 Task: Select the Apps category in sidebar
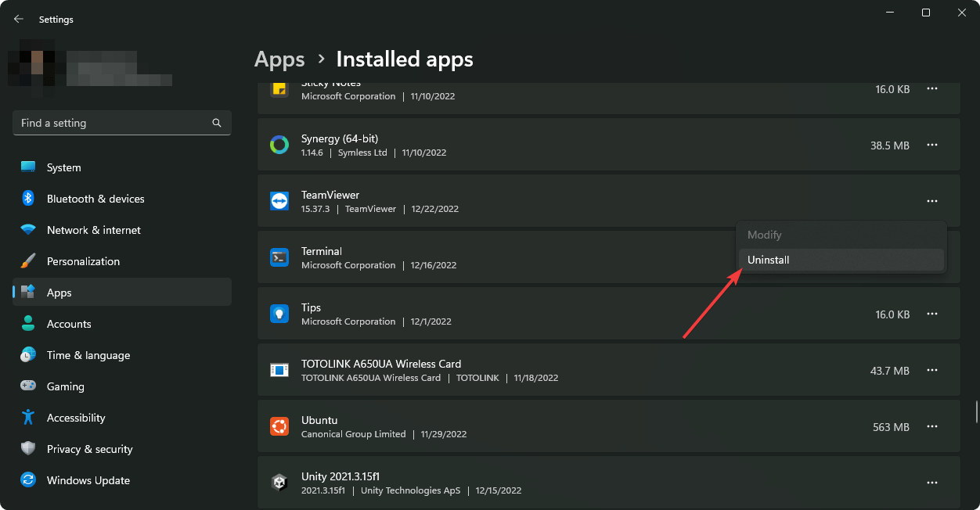click(122, 293)
